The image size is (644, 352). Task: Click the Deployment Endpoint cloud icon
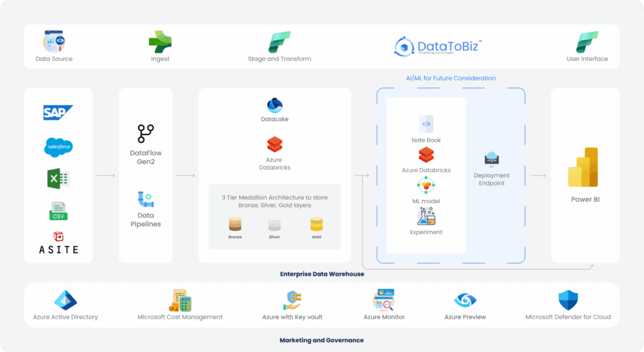pyautogui.click(x=491, y=160)
